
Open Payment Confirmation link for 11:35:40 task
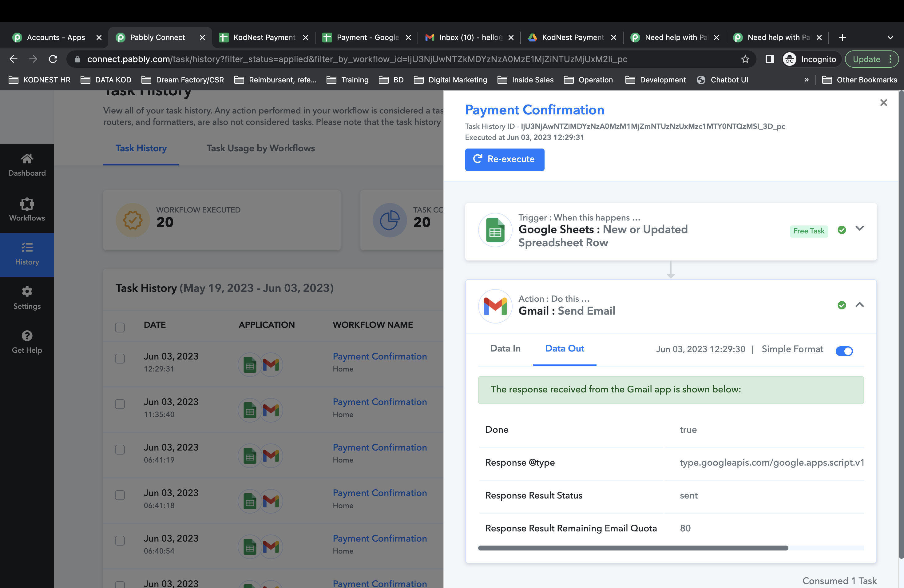[x=379, y=402]
